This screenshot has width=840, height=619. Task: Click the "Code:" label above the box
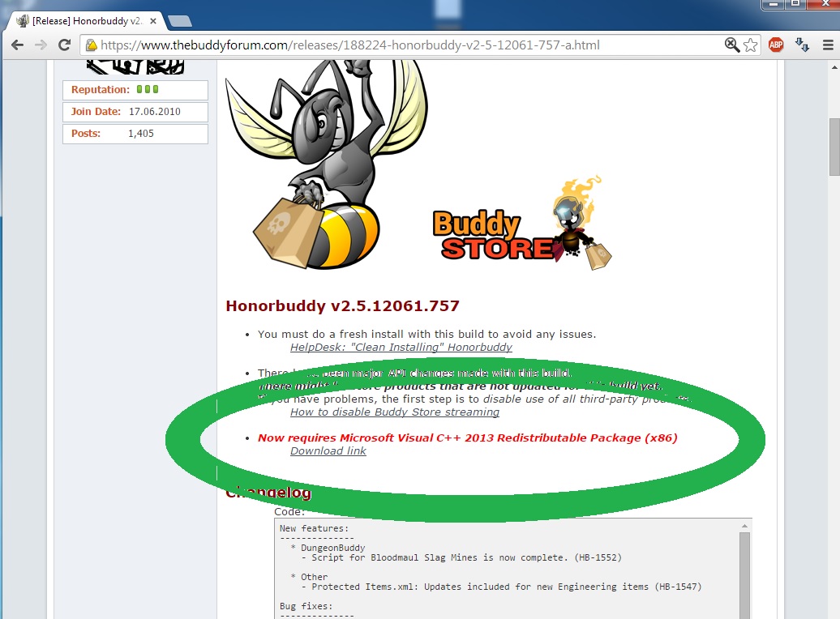pos(289,511)
